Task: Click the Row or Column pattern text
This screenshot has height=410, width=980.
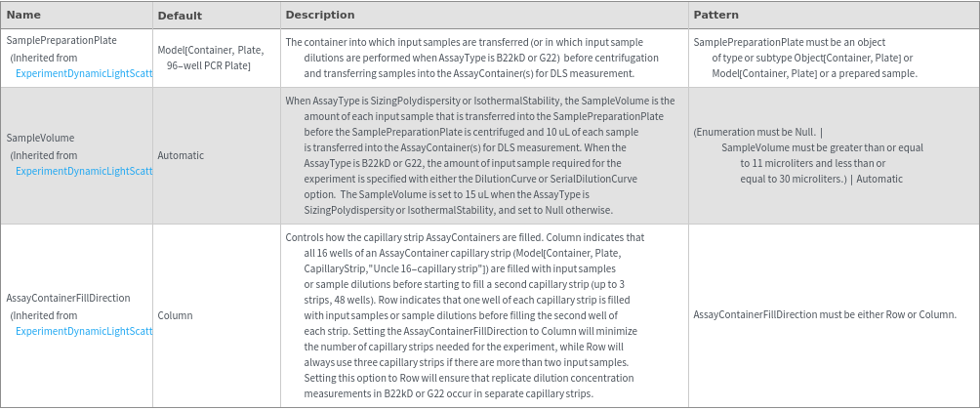Action: tap(823, 315)
